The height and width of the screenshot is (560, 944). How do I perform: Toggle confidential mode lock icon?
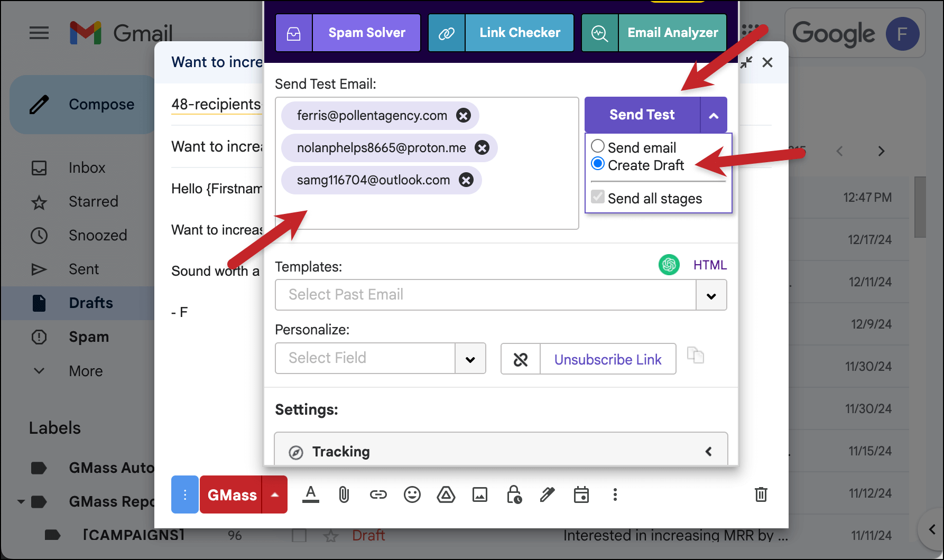(x=514, y=494)
